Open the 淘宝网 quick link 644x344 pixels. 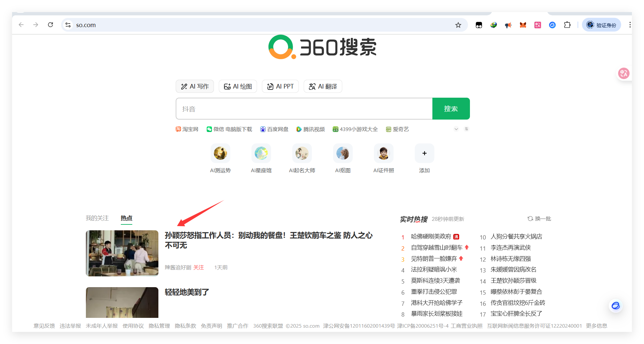[x=187, y=129]
